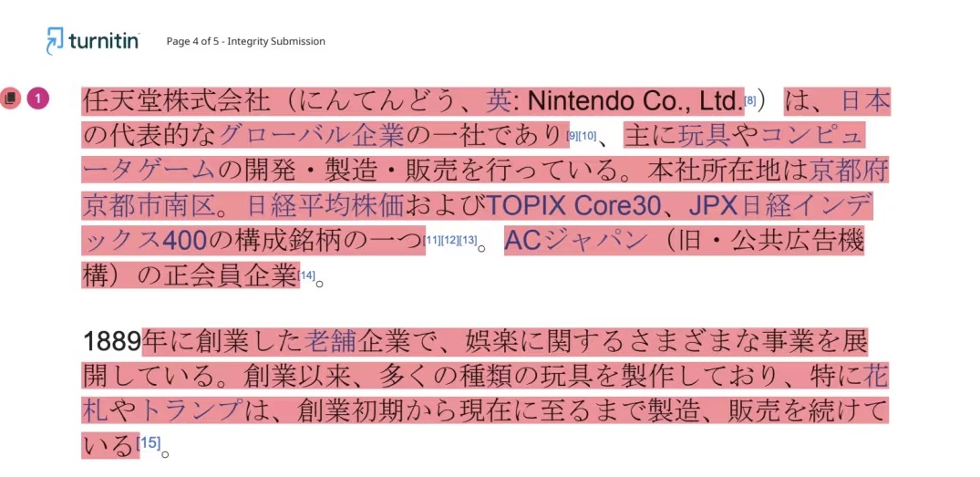Click the unhighlighted number 1889

pos(112,341)
